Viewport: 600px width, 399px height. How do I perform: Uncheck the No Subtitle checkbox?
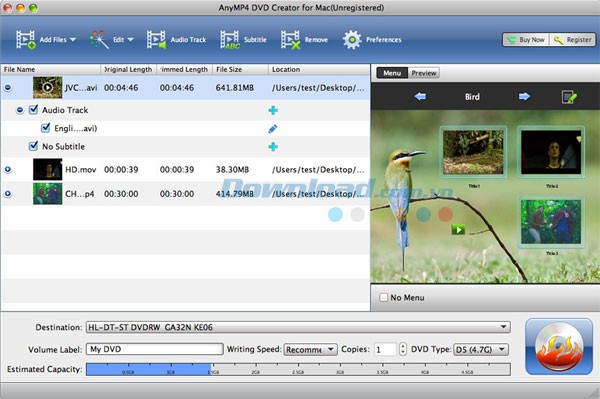tap(34, 146)
